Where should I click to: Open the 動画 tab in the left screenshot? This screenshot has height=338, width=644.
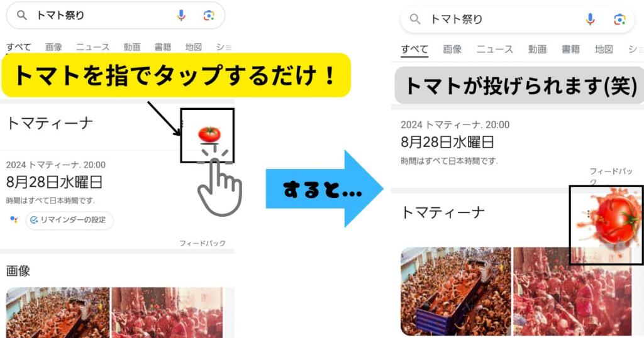pyautogui.click(x=132, y=47)
